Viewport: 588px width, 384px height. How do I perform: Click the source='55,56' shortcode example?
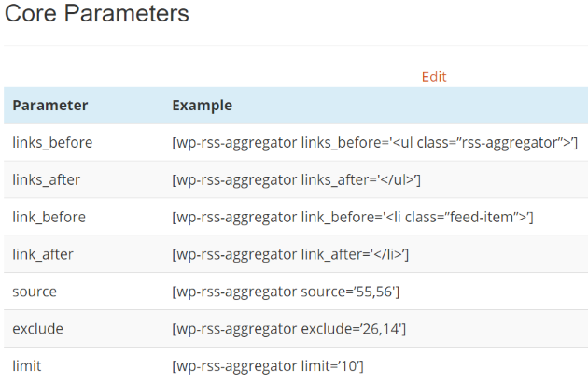click(x=287, y=292)
